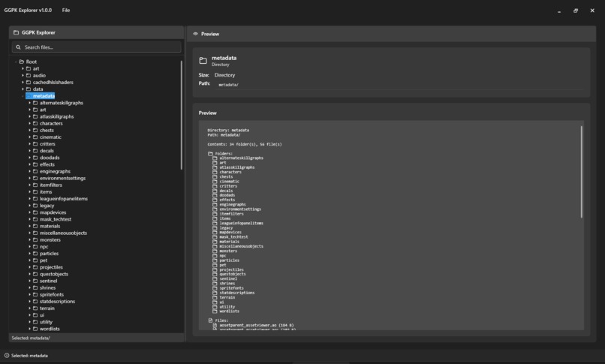Select projectiles in the tree
605x364 pixels.
click(x=51, y=267)
